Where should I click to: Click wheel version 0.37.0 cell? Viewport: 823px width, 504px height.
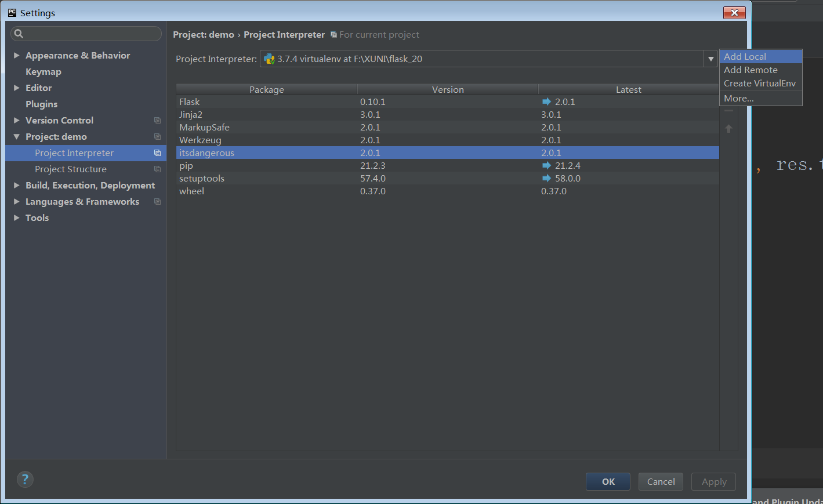pyautogui.click(x=373, y=191)
